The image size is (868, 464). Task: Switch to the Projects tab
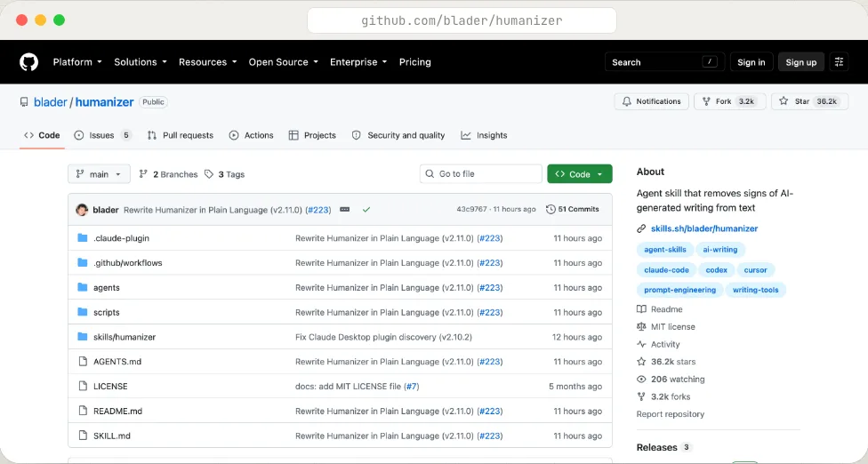point(312,135)
